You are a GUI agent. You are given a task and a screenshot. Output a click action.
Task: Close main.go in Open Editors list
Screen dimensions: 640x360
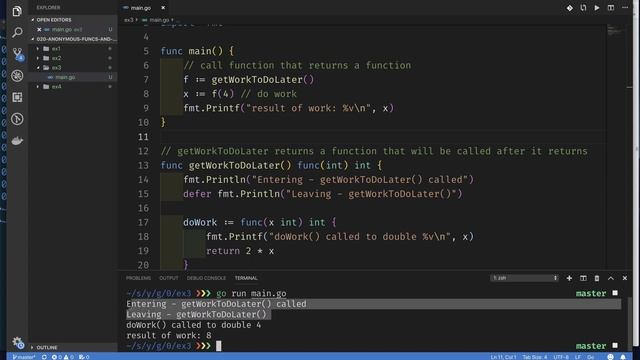39,29
